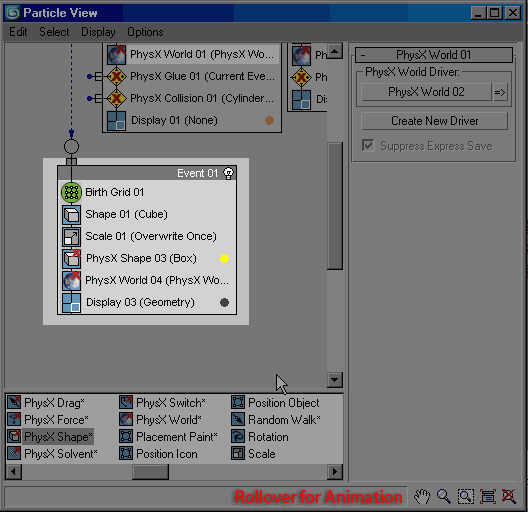Open the Display menu

point(98,32)
